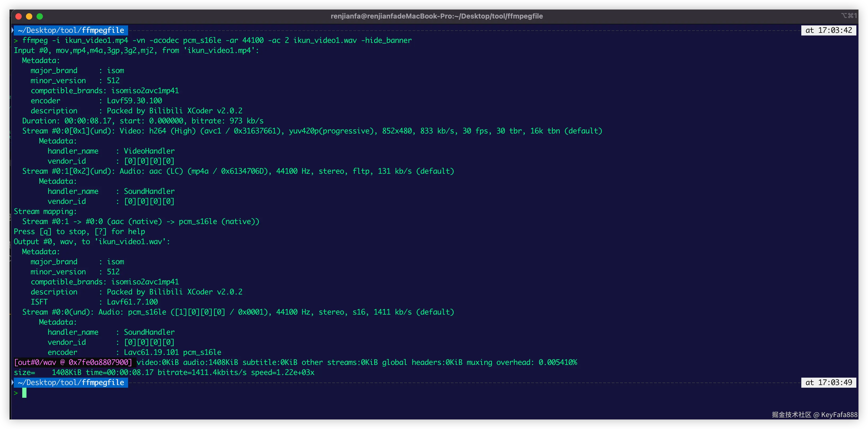Click the red close window button

(x=19, y=16)
